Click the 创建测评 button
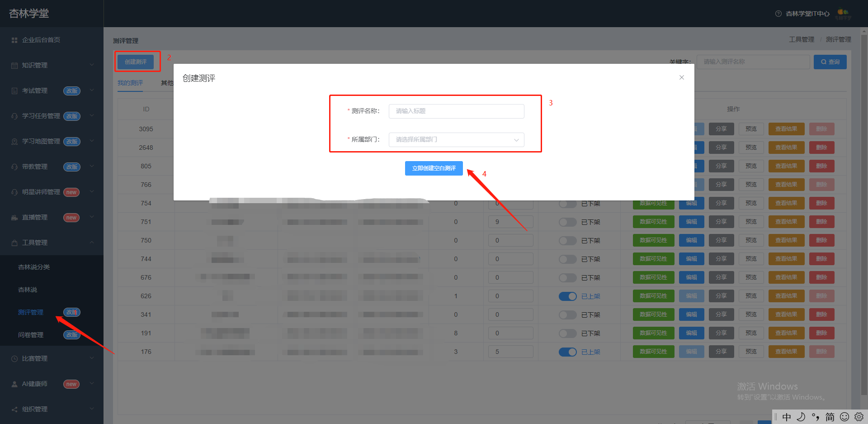Viewport: 868px width, 424px height. pyautogui.click(x=136, y=62)
